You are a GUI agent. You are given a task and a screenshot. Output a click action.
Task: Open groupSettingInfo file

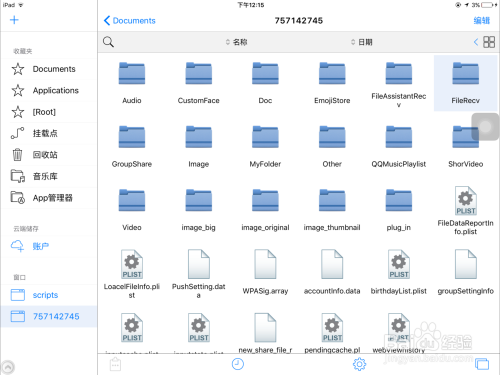point(466,272)
